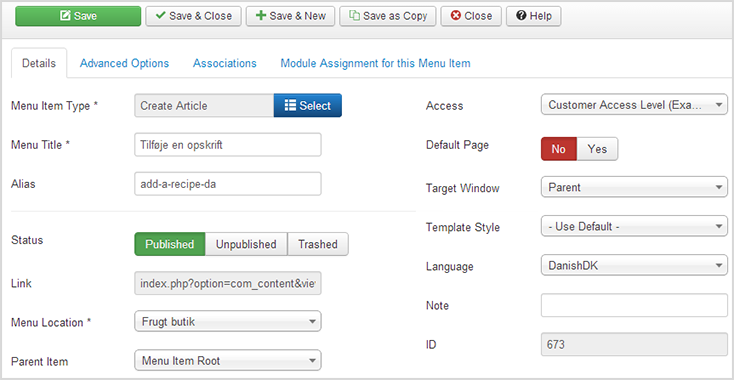The height and width of the screenshot is (380, 734).
Task: Set Status to Unpublished
Action: (246, 244)
